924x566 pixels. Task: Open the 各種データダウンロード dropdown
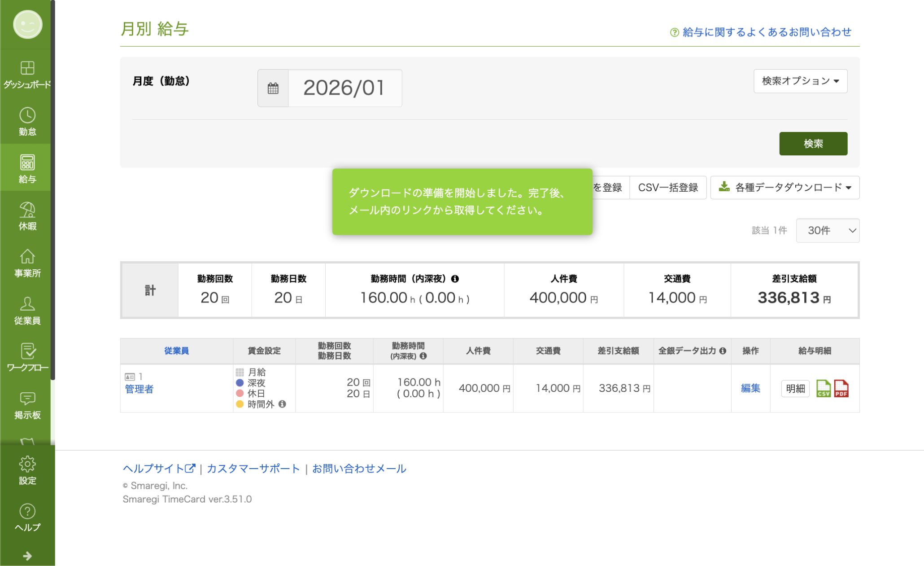pyautogui.click(x=785, y=188)
